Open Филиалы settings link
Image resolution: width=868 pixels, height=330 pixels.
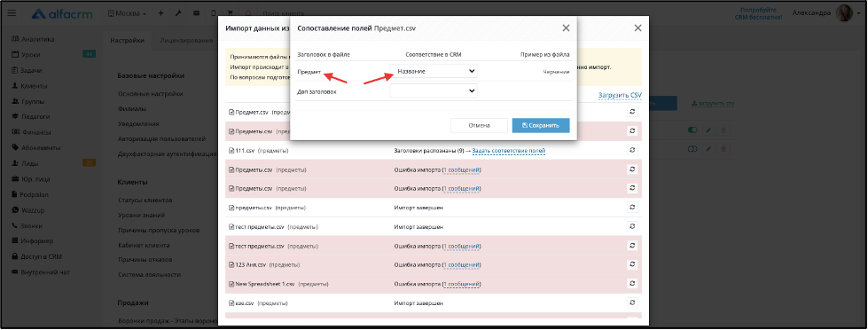tap(132, 109)
